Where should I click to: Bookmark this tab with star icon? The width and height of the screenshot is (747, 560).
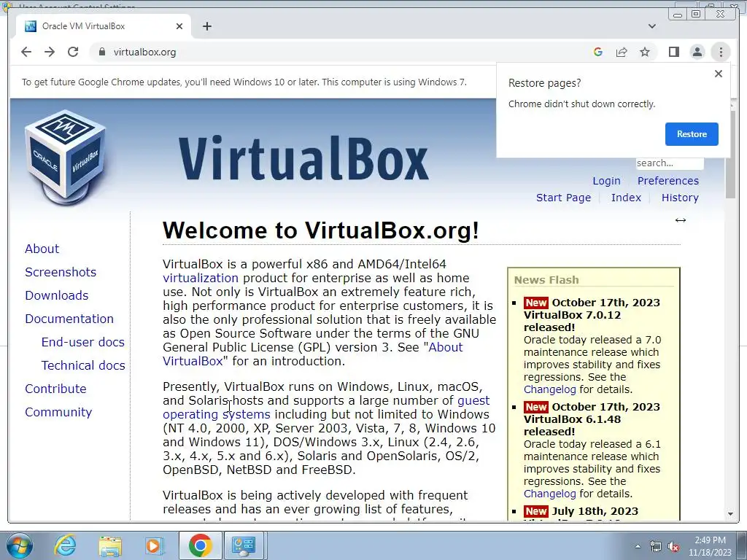click(645, 52)
